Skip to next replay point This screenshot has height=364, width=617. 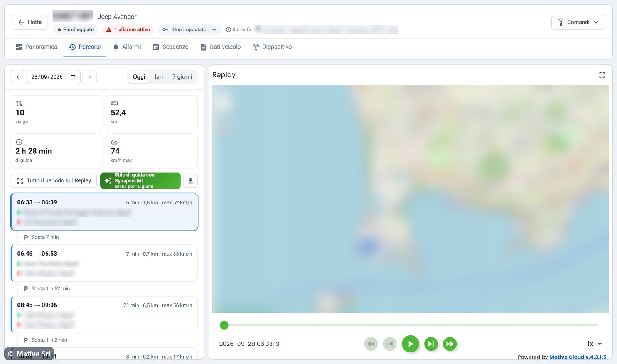click(431, 344)
